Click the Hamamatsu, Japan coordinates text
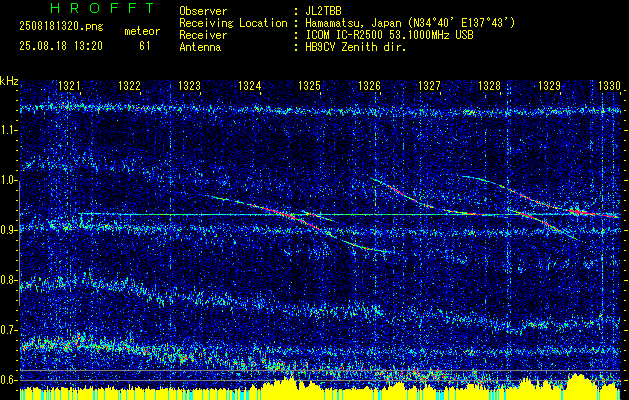 [410, 23]
